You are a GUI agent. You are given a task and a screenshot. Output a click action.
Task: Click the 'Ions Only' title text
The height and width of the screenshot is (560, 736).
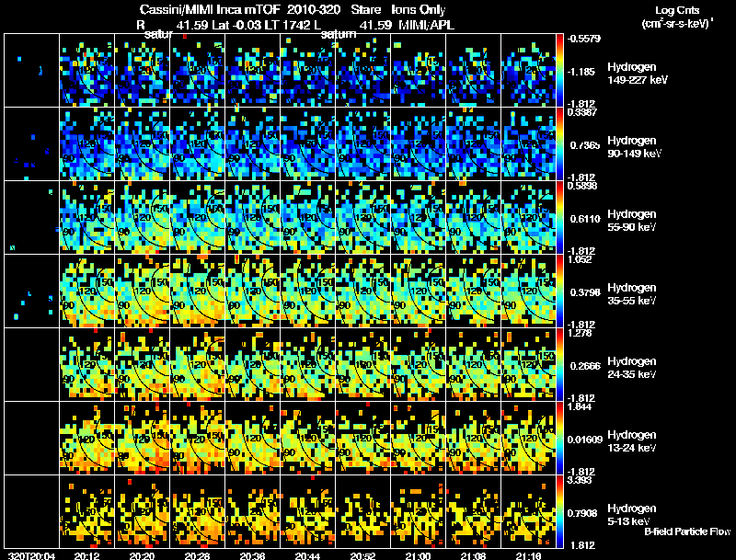point(419,9)
